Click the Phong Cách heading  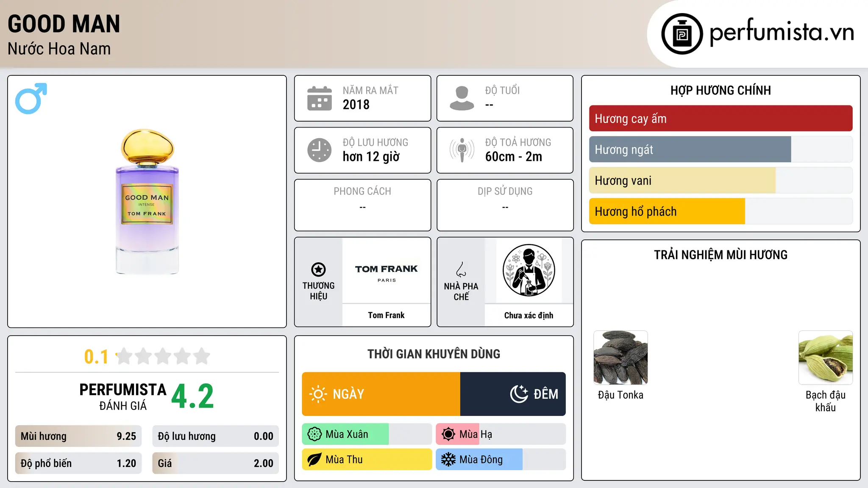[x=362, y=191]
